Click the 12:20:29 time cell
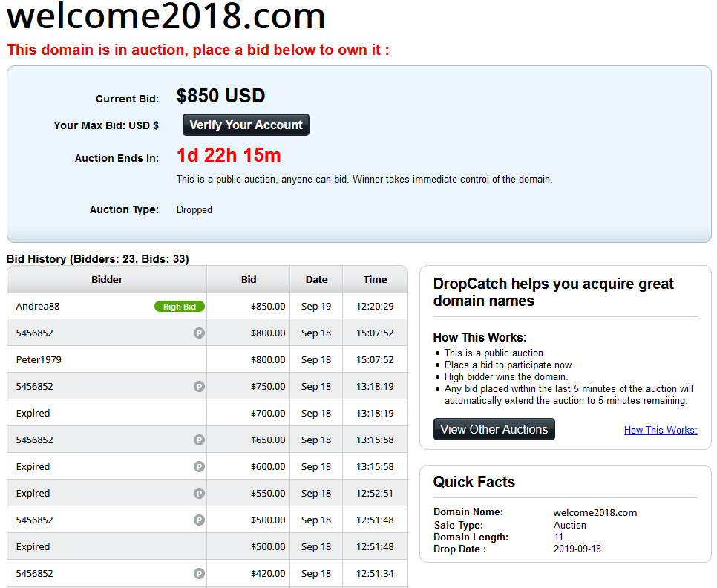Image resolution: width=717 pixels, height=588 pixels. 375,307
